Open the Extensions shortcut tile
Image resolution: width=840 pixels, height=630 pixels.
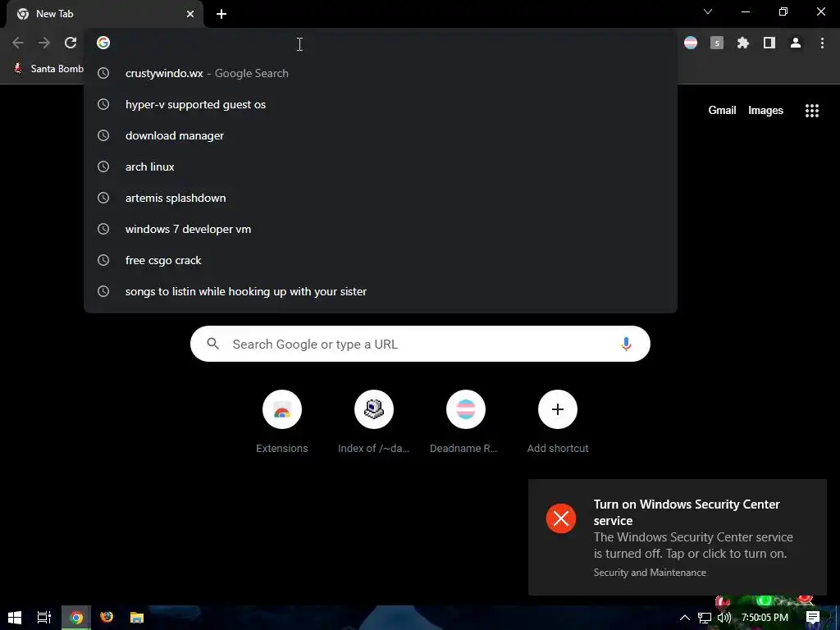point(282,422)
